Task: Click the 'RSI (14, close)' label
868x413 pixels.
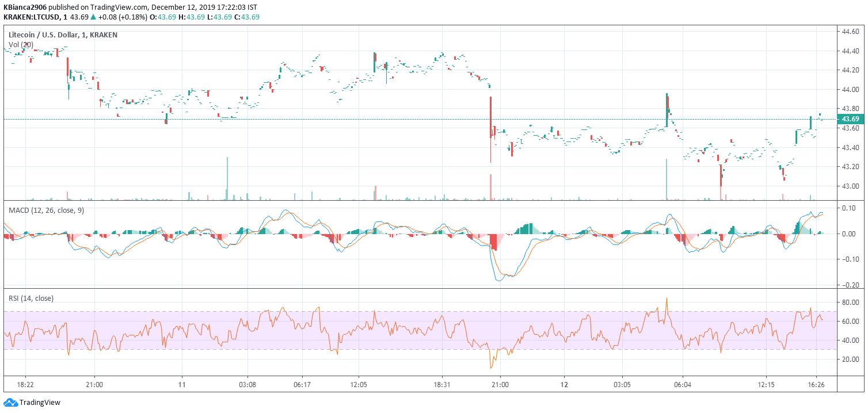Action: (x=31, y=299)
